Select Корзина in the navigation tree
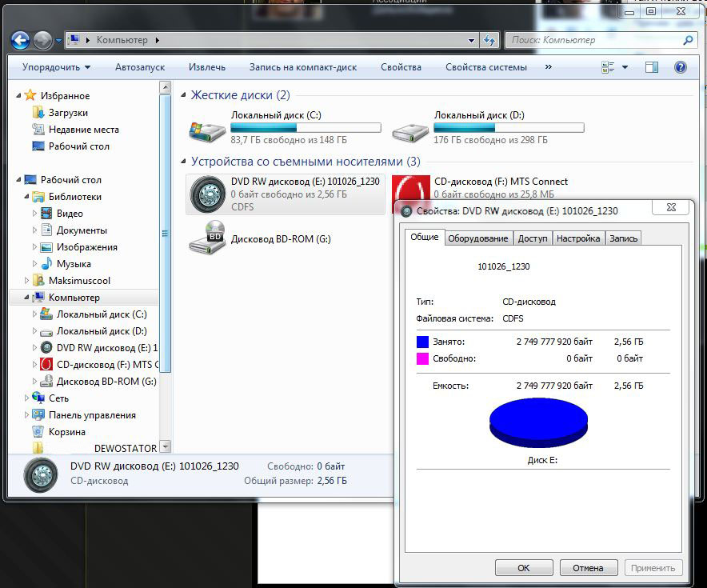Screen dimensions: 707x588 tap(66, 432)
